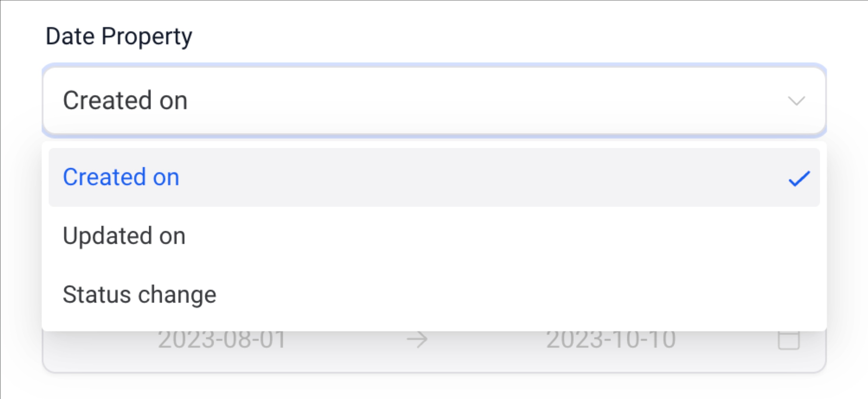Click the end date 2023-10-10
The height and width of the screenshot is (399, 868).
611,339
